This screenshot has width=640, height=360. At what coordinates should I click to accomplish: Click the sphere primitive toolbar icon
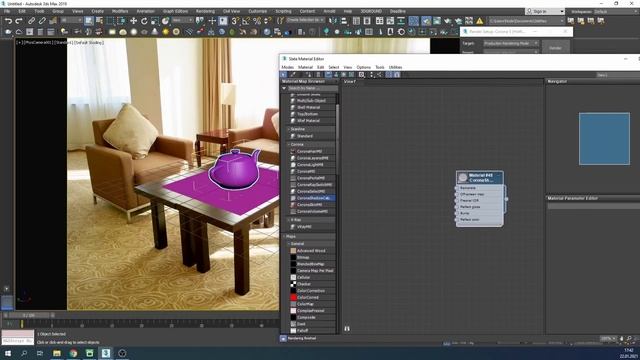click(133, 32)
